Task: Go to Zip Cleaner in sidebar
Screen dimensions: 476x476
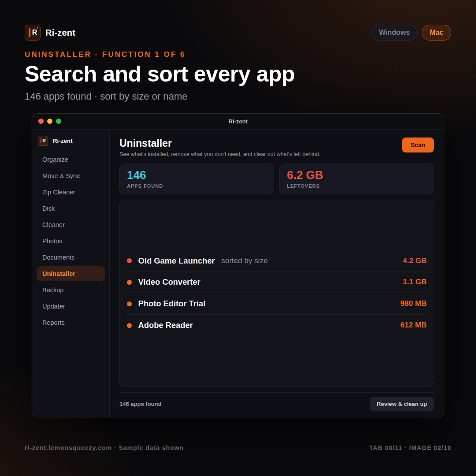Action: (71, 192)
